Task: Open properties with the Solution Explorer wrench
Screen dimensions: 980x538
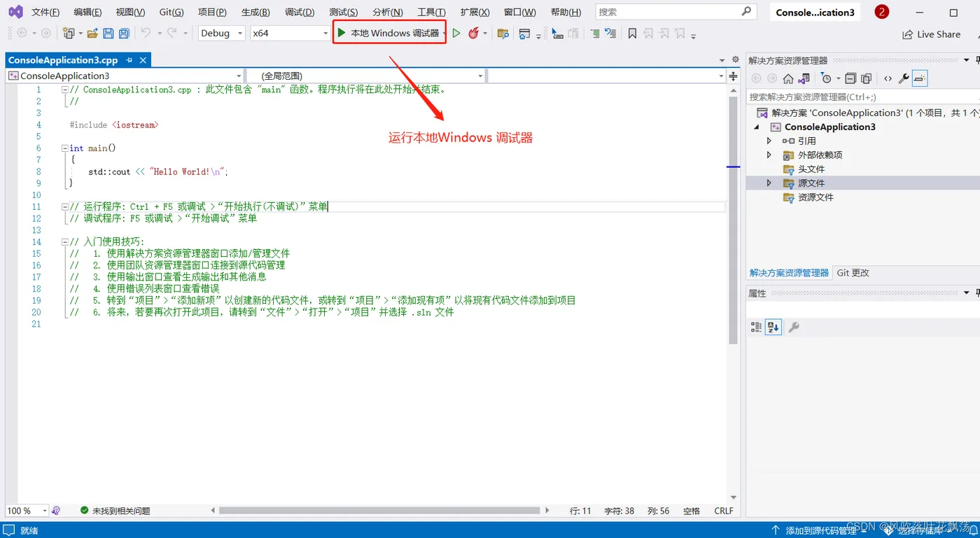Action: coord(904,78)
